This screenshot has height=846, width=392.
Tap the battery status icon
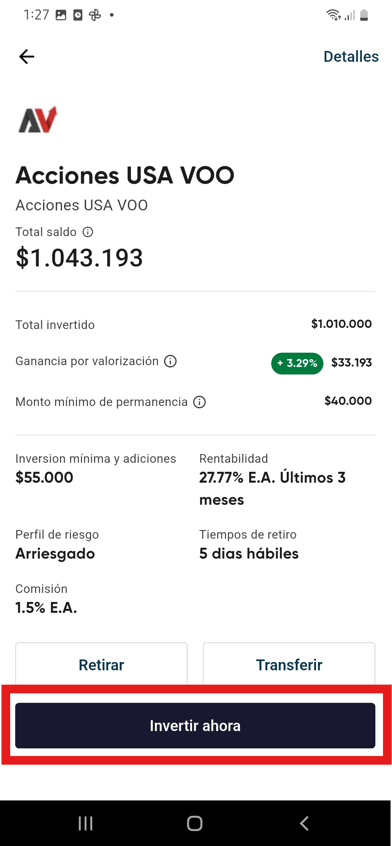tap(365, 15)
